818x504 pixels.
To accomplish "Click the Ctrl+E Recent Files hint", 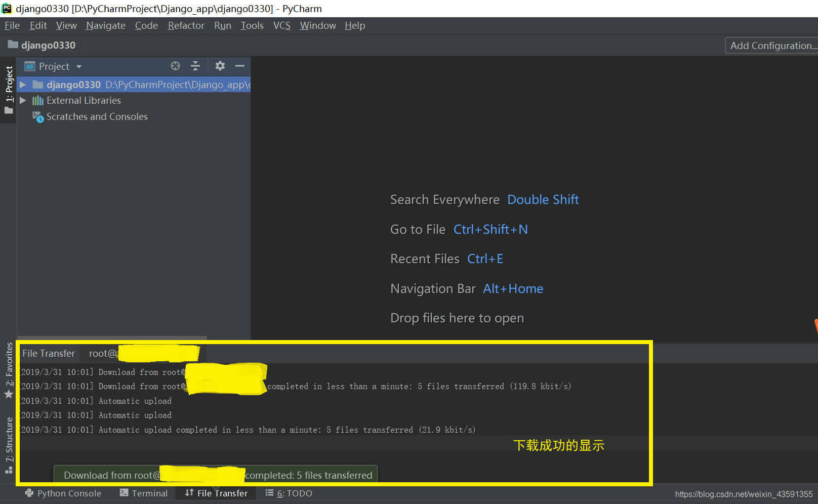I will click(x=485, y=259).
